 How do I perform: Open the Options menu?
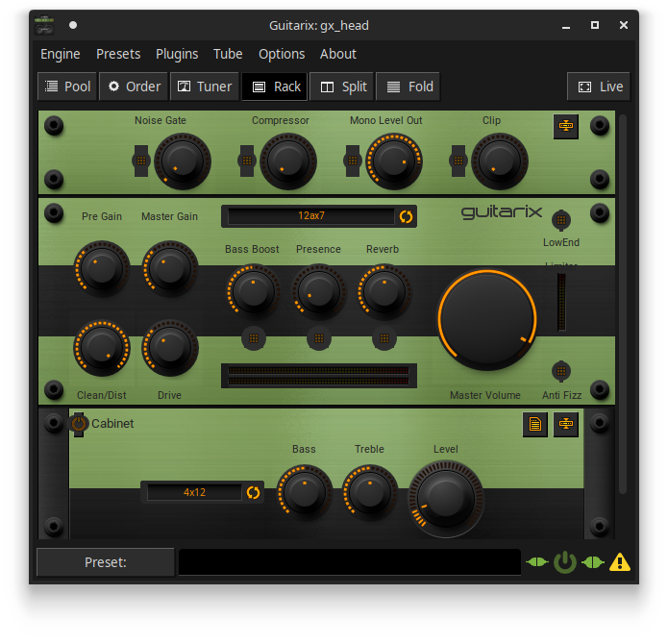pos(282,54)
